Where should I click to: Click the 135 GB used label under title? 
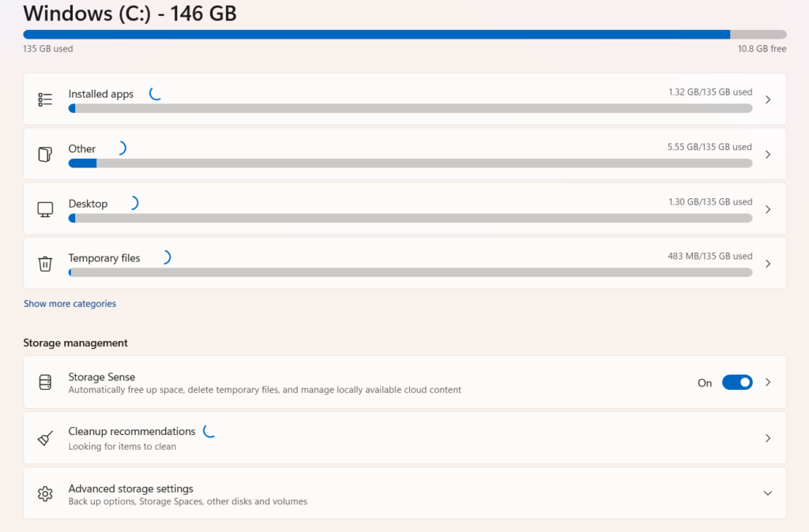(48, 48)
